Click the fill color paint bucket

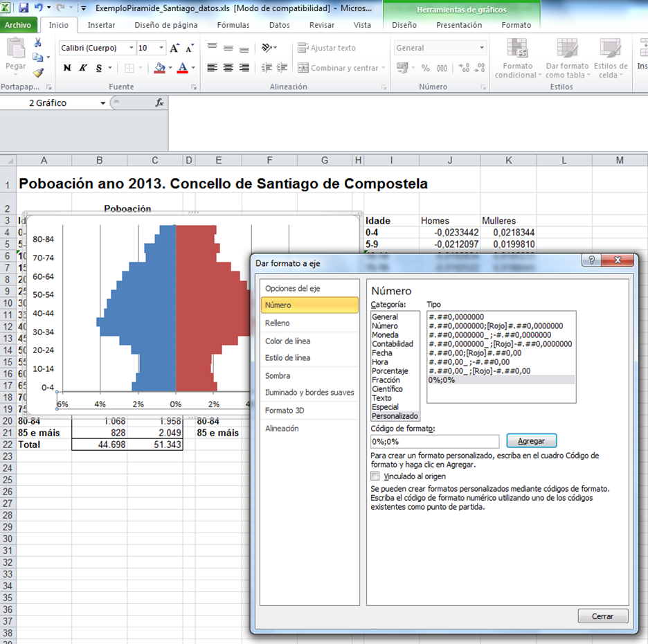(159, 68)
